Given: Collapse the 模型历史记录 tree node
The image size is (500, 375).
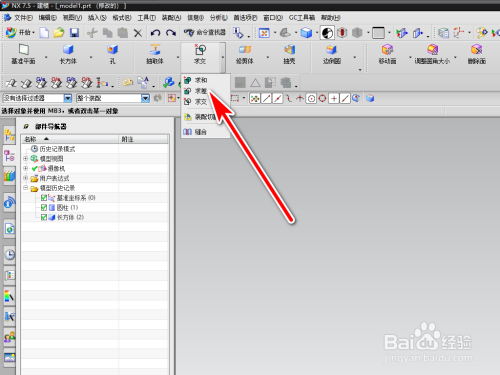Looking at the screenshot, I should point(25,188).
